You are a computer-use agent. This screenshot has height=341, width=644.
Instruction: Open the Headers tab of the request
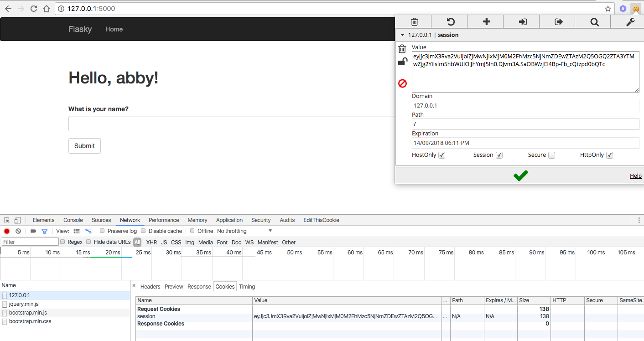[x=150, y=287]
